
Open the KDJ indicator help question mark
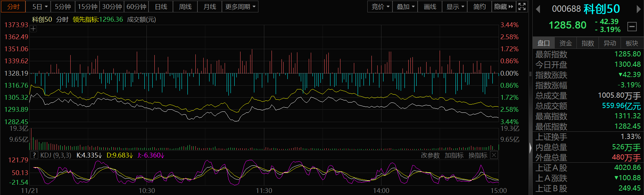click(x=34, y=155)
